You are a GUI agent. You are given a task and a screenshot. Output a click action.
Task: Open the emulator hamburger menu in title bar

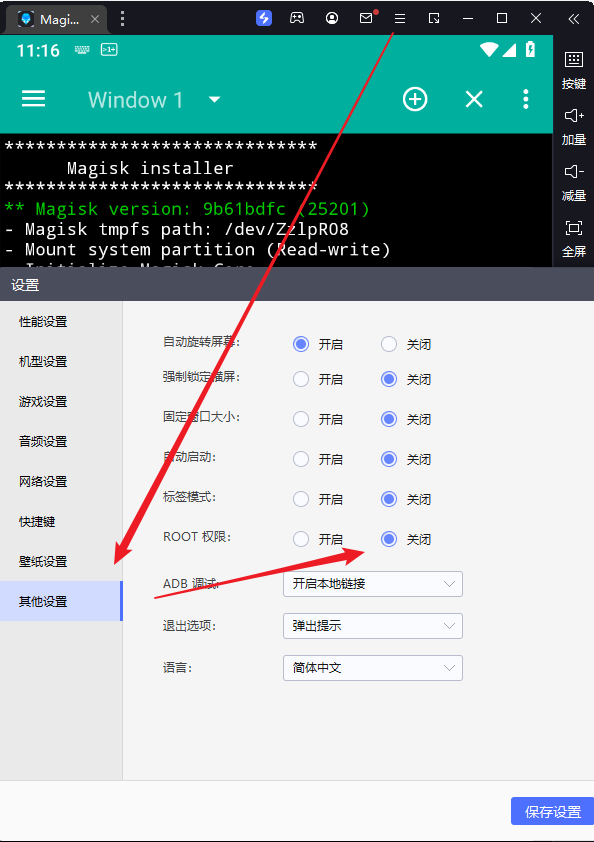tap(400, 19)
